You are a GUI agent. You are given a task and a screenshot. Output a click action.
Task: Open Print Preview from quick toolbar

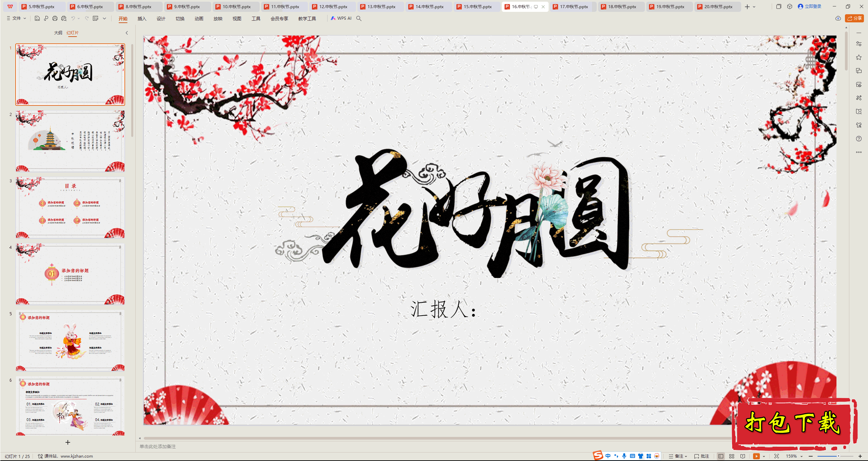coord(64,18)
